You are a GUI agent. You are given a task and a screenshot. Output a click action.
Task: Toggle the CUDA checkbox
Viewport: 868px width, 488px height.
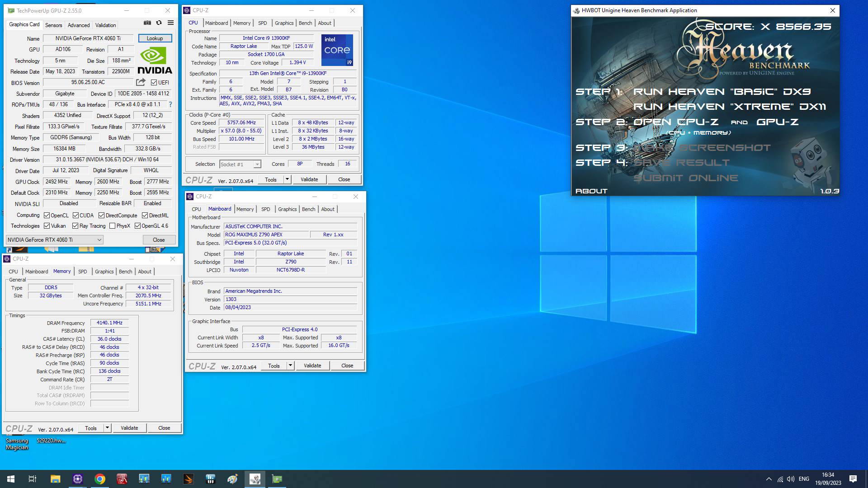[x=75, y=216]
